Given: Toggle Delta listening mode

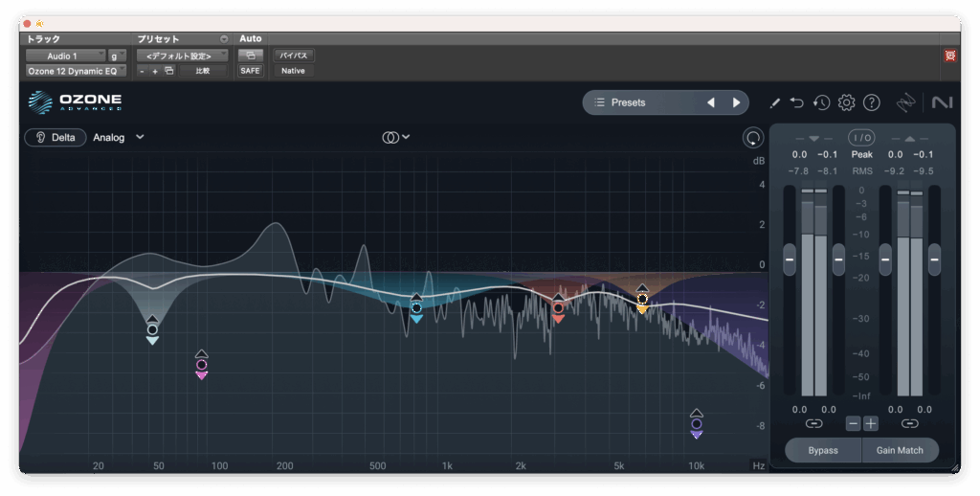Looking at the screenshot, I should (56, 137).
